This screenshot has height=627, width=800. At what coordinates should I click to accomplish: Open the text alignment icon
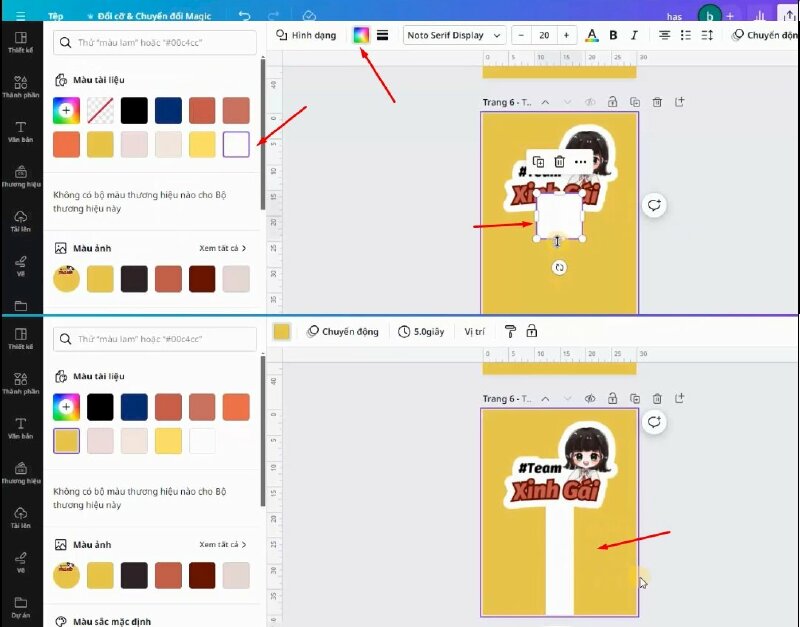[x=664, y=35]
